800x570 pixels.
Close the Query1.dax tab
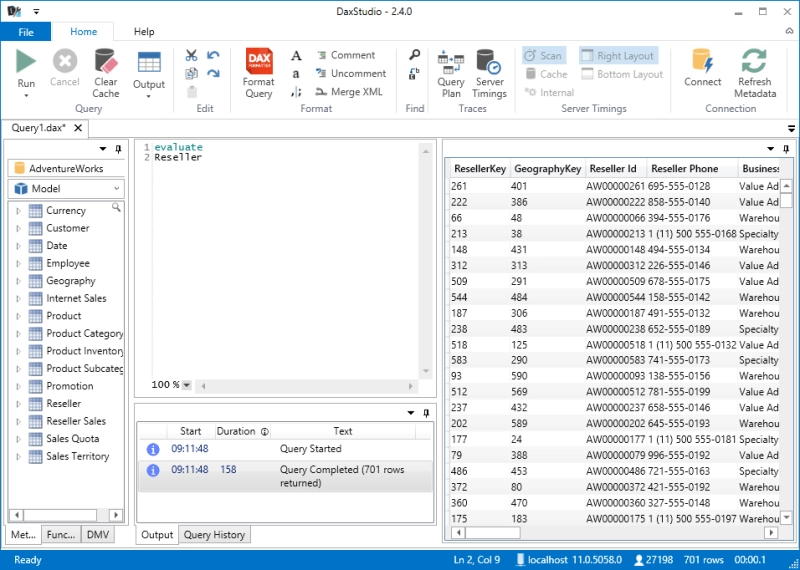pyautogui.click(x=78, y=128)
